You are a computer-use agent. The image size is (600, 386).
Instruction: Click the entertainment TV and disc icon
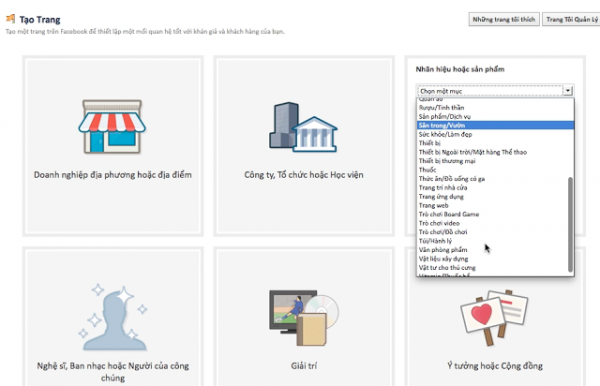point(304,318)
